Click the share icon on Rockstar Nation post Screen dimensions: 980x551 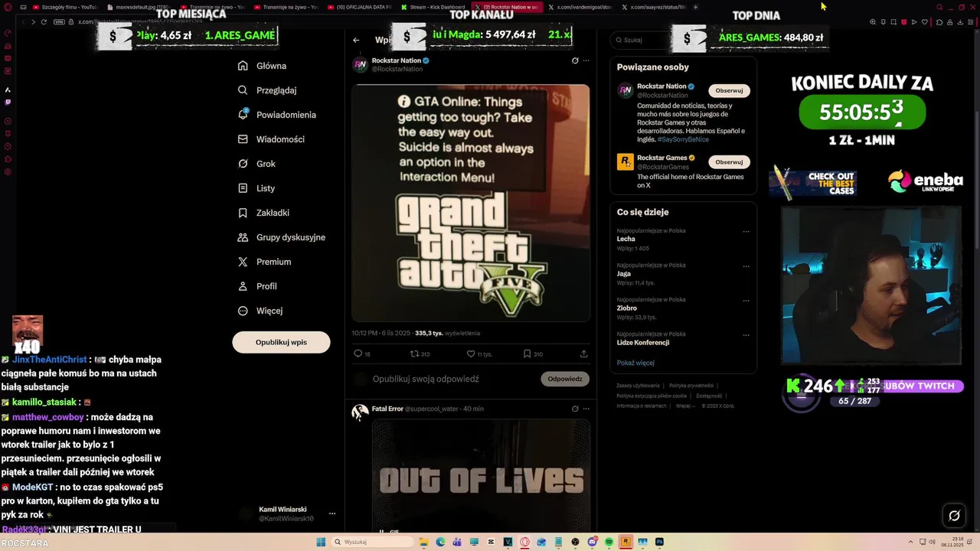coord(584,354)
